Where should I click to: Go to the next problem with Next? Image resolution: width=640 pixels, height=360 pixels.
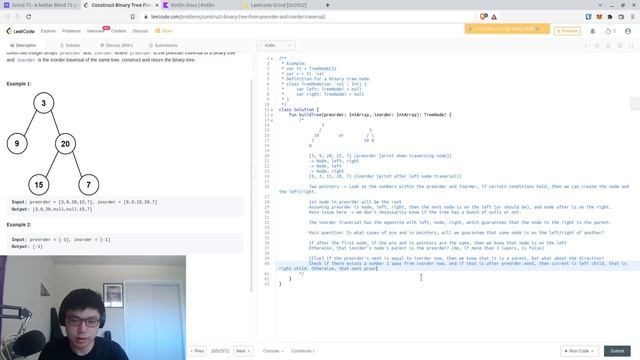click(243, 351)
